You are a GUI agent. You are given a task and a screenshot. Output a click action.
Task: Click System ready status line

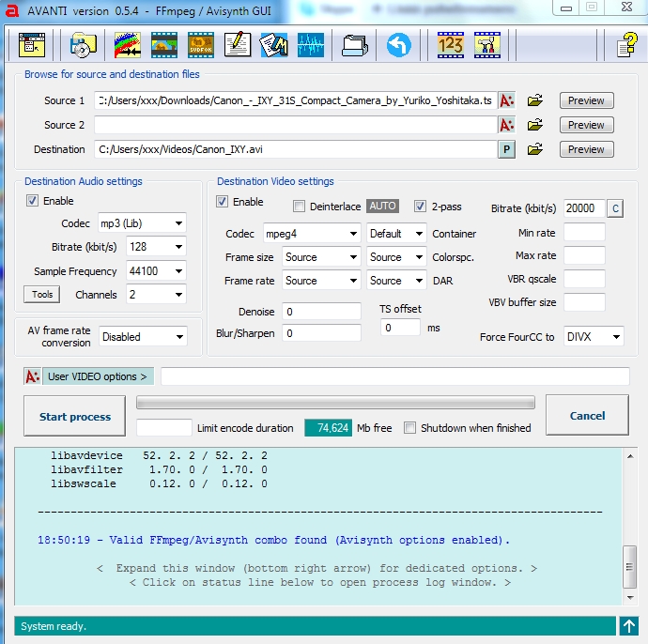pos(315,626)
